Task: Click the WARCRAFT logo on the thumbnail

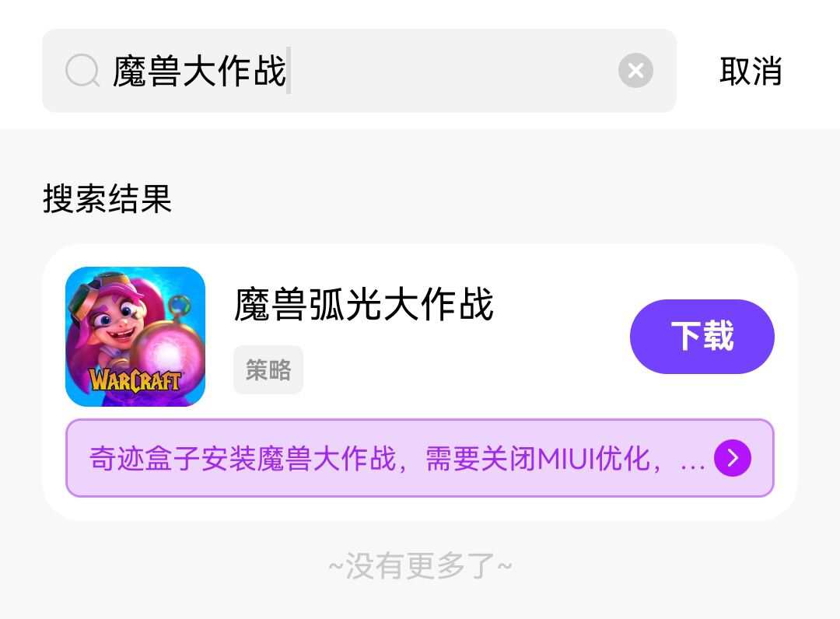Action: click(x=135, y=380)
